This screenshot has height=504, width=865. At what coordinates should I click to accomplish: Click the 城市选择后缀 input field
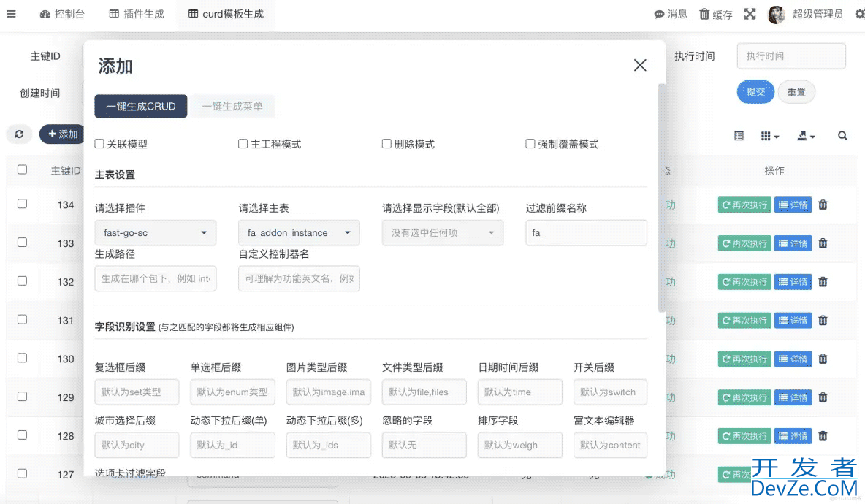pos(137,445)
